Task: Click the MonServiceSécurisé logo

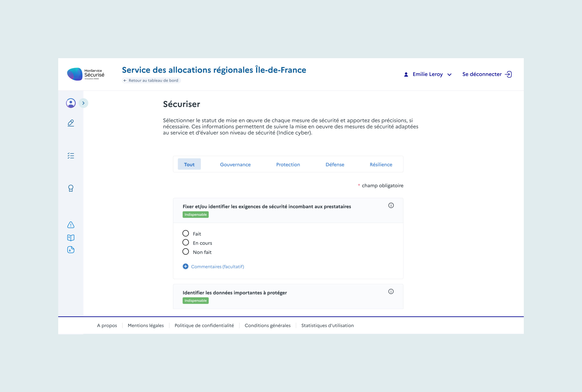Action: coord(85,74)
